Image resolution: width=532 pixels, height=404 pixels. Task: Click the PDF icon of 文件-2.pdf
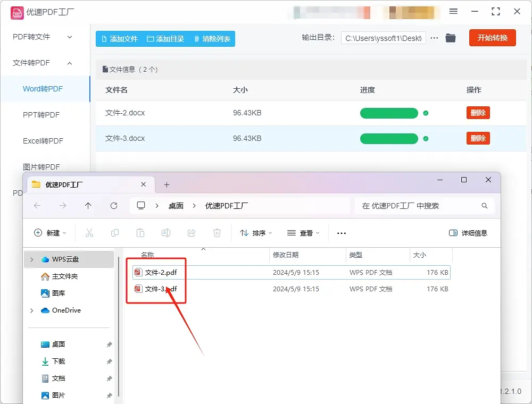(138, 272)
